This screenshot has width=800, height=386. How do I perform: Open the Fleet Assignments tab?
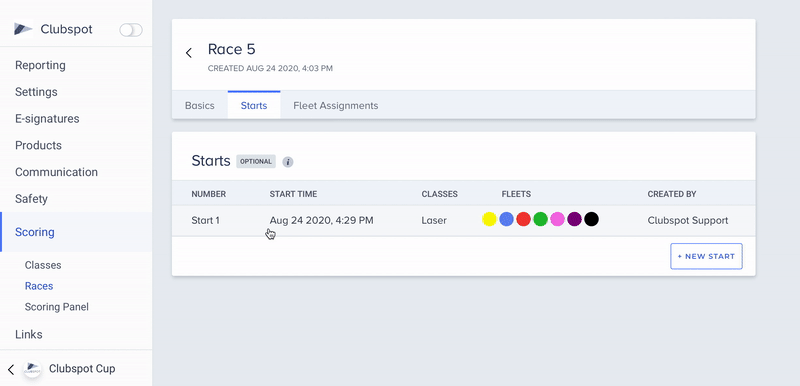click(x=336, y=106)
